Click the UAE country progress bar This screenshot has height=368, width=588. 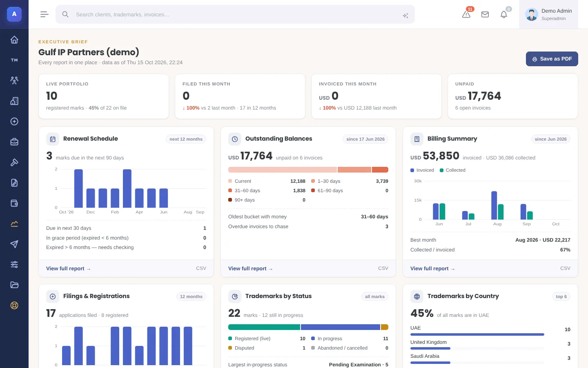click(477, 334)
